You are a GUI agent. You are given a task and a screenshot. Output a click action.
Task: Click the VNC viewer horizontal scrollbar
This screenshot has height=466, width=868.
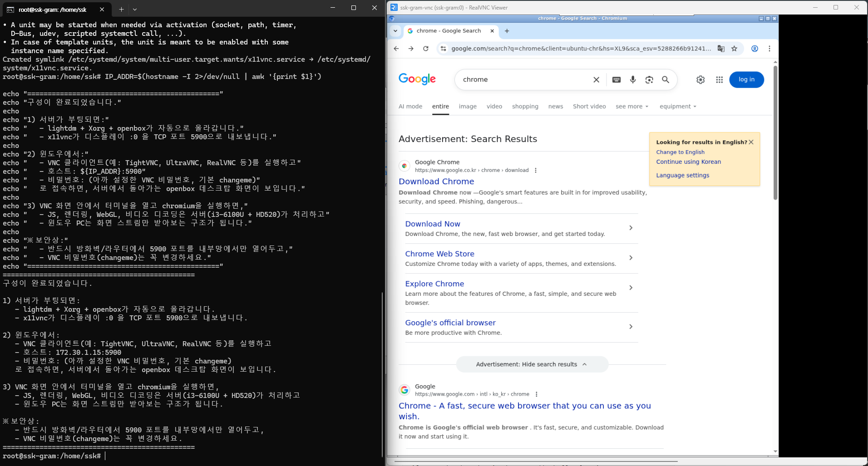pos(536,461)
